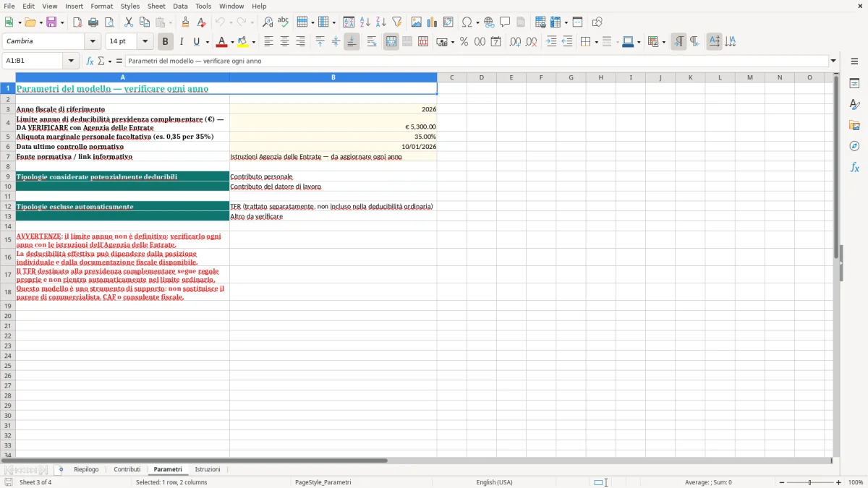Open the Data menu
The height and width of the screenshot is (488, 868).
point(180,6)
